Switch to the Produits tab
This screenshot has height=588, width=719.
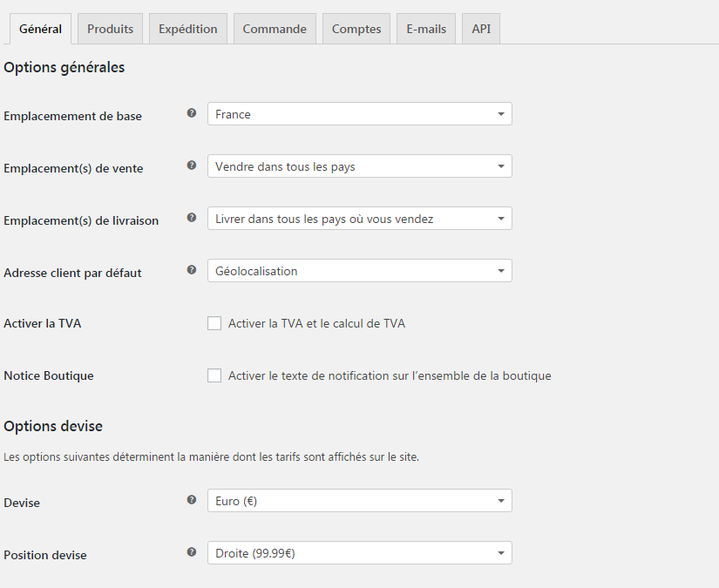coord(110,28)
